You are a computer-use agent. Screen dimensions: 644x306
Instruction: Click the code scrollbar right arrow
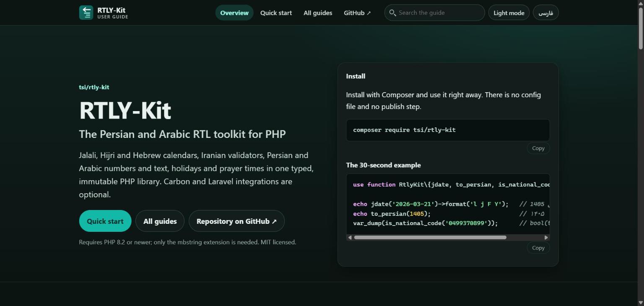[x=546, y=237]
